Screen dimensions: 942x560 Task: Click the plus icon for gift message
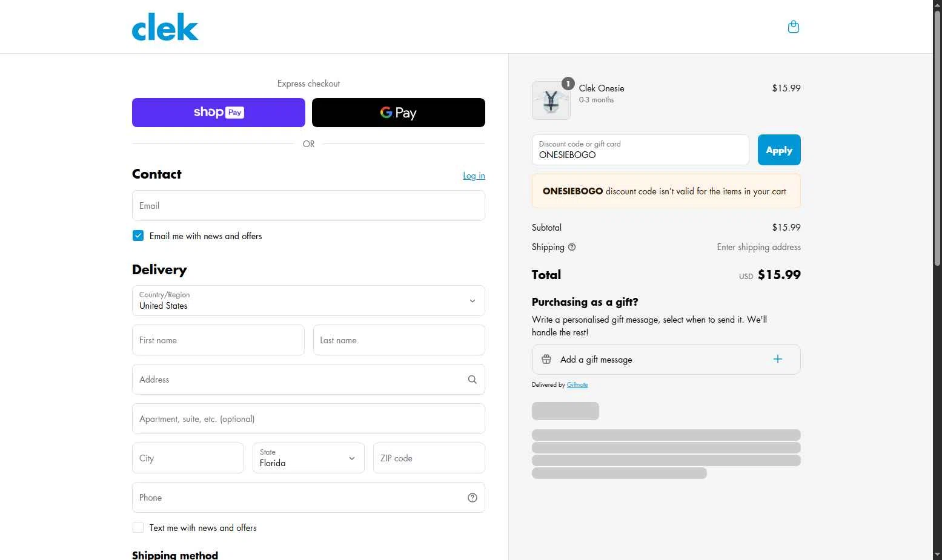coord(778,359)
